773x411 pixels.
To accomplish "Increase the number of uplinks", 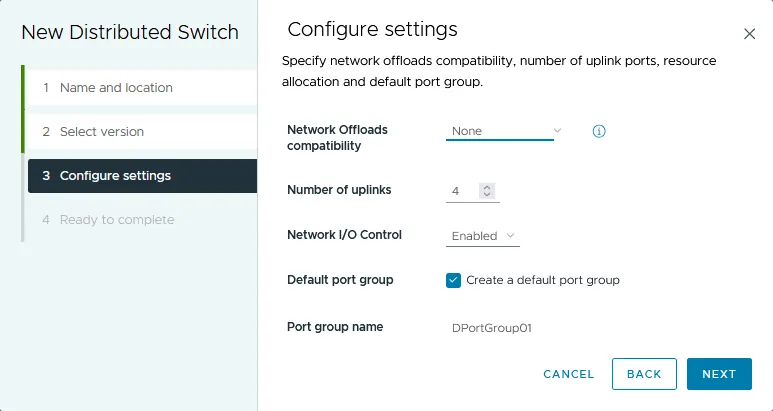I will coord(487,187).
